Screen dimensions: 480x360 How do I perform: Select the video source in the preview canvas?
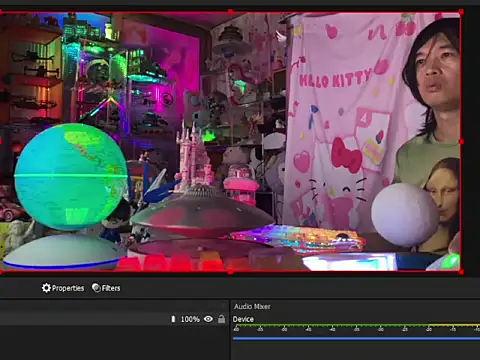click(x=230, y=142)
